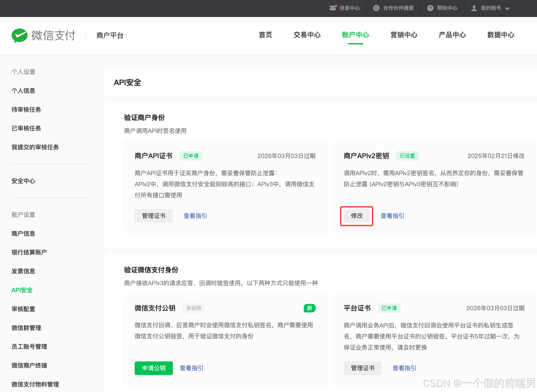Click the 已设置 badge on 商户APIv2密钥

[407, 156]
